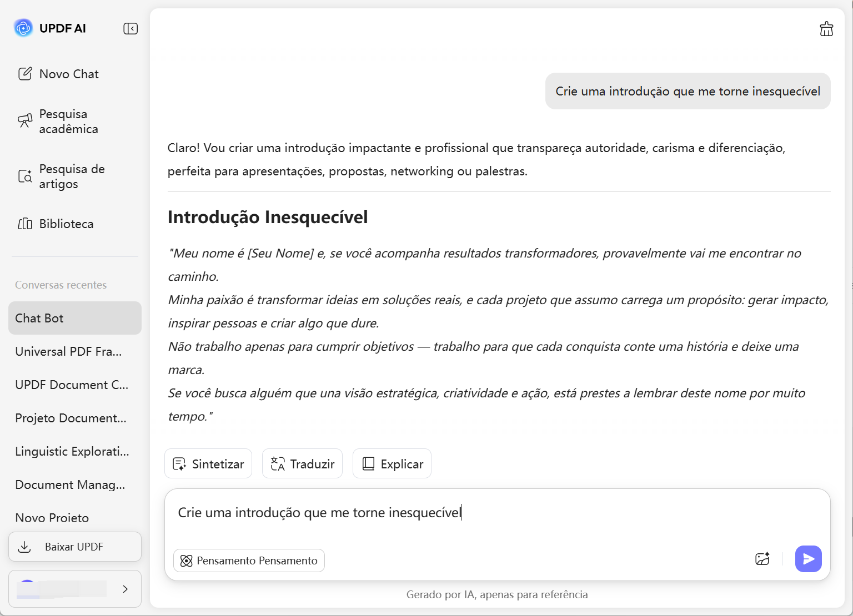853x616 pixels.
Task: Clear the chat with the broom icon
Action: [826, 29]
